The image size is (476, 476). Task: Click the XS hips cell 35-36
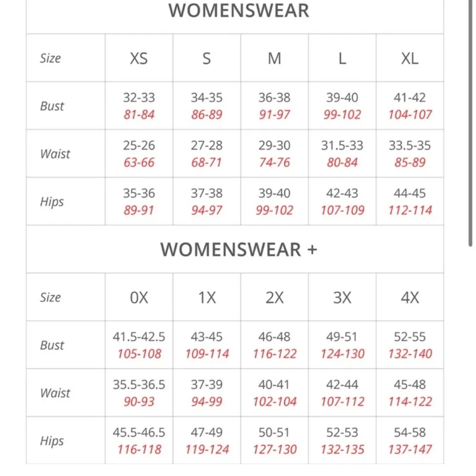coord(139,193)
